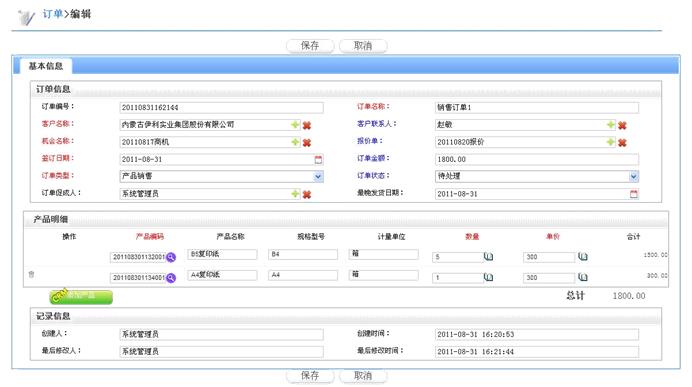The image size is (692, 387).
Task: Click the quantity field showing 5
Action: [x=458, y=257]
